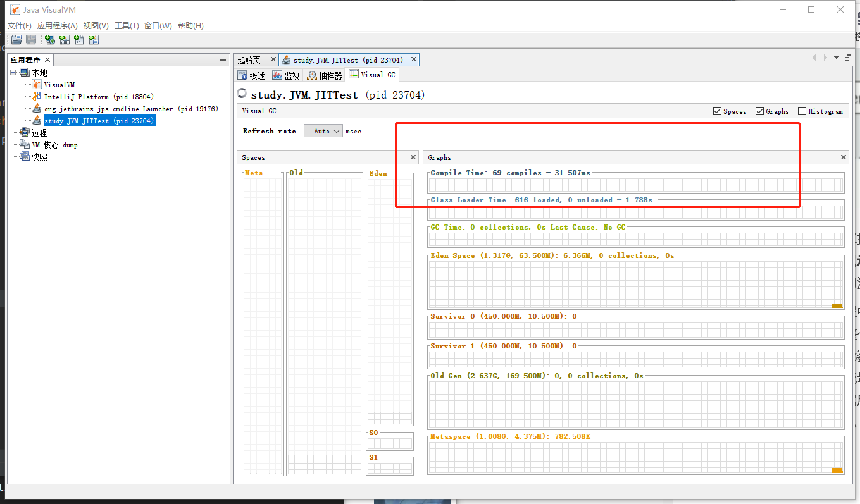Open the Refresh rate Auto dropdown
The image size is (860, 504).
[323, 131]
